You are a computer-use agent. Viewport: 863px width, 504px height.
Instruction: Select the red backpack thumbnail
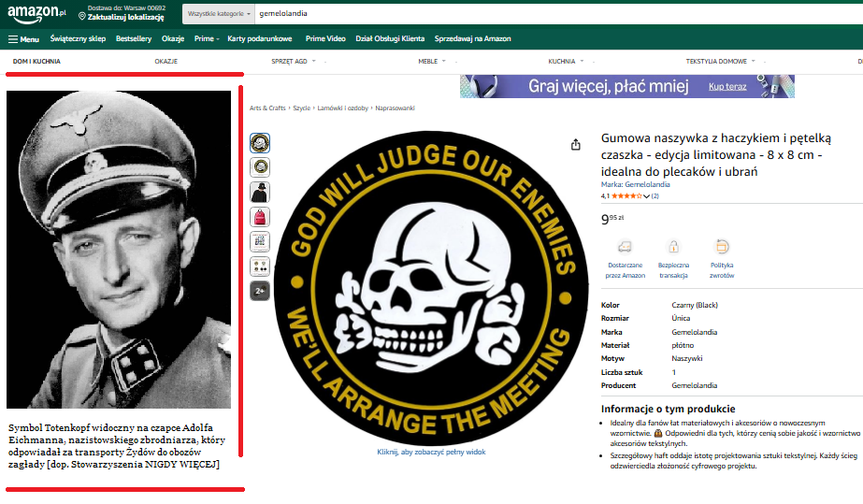tap(260, 217)
